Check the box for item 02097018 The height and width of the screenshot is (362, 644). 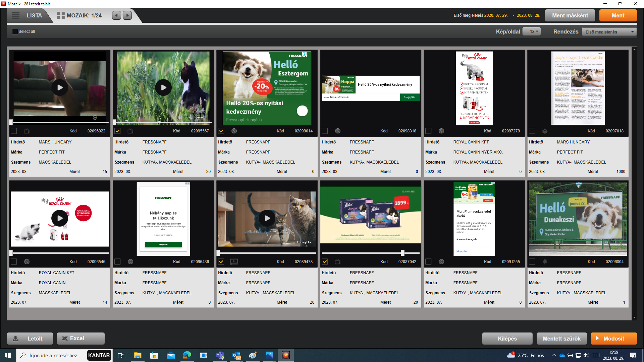[532, 131]
